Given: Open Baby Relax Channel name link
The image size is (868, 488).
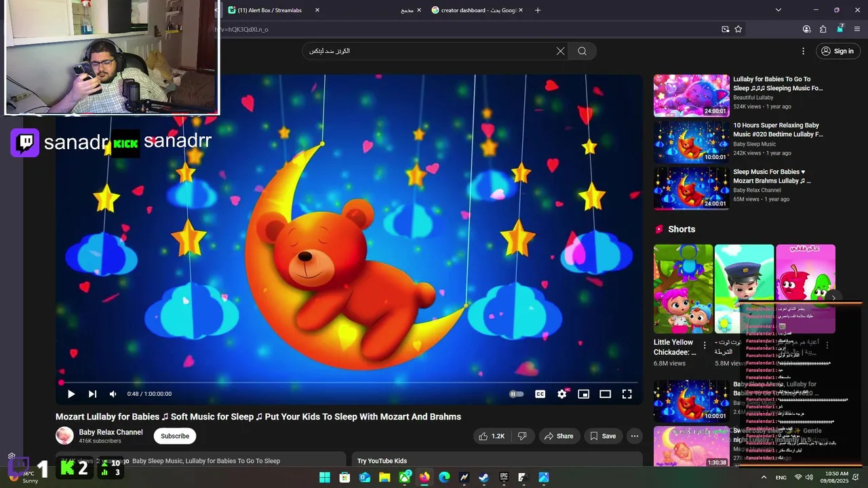Looking at the screenshot, I should point(111,432).
